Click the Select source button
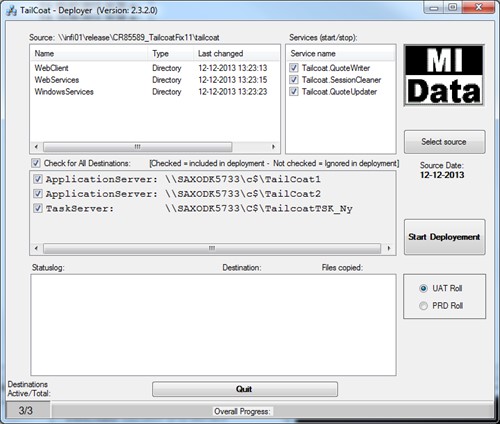This screenshot has width=500, height=424. click(x=444, y=142)
